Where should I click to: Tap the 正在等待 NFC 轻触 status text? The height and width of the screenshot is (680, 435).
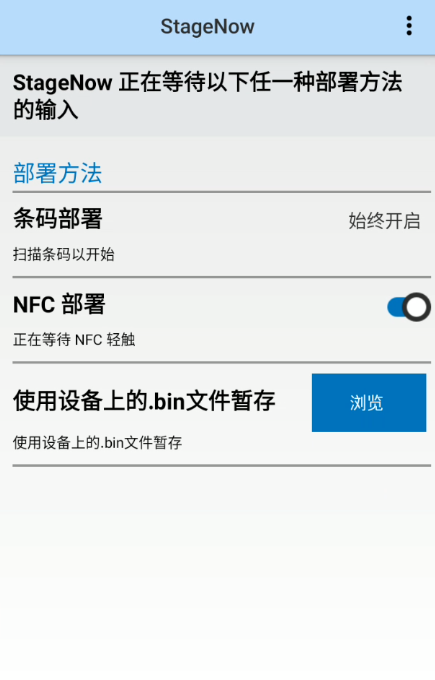[74, 340]
